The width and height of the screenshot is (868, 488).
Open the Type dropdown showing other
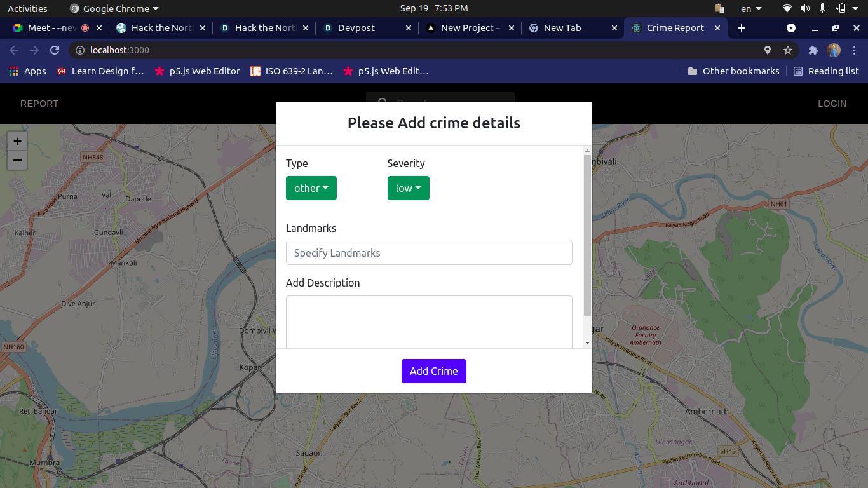311,188
